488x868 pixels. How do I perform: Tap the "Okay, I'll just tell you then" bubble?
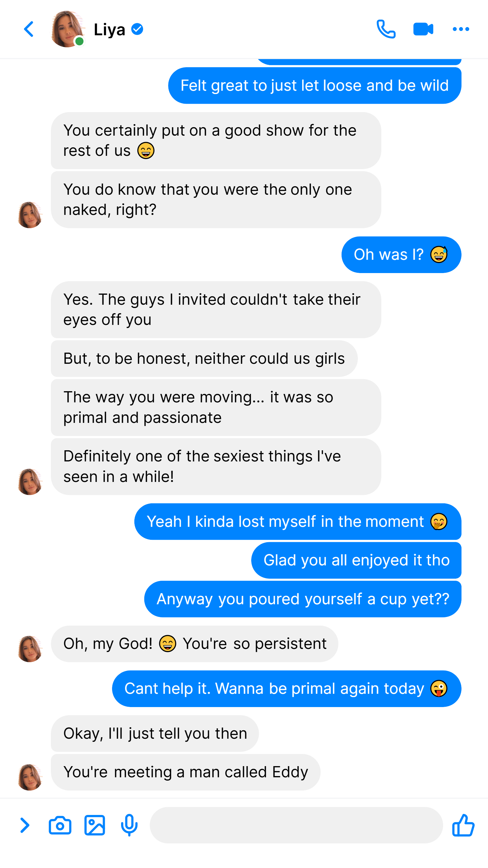coord(155,734)
